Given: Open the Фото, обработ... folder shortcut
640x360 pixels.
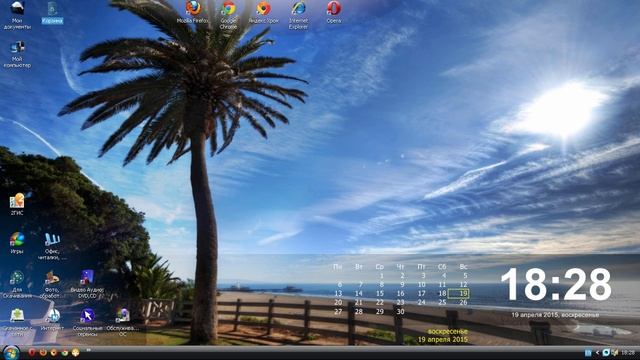Looking at the screenshot, I should 52,284.
